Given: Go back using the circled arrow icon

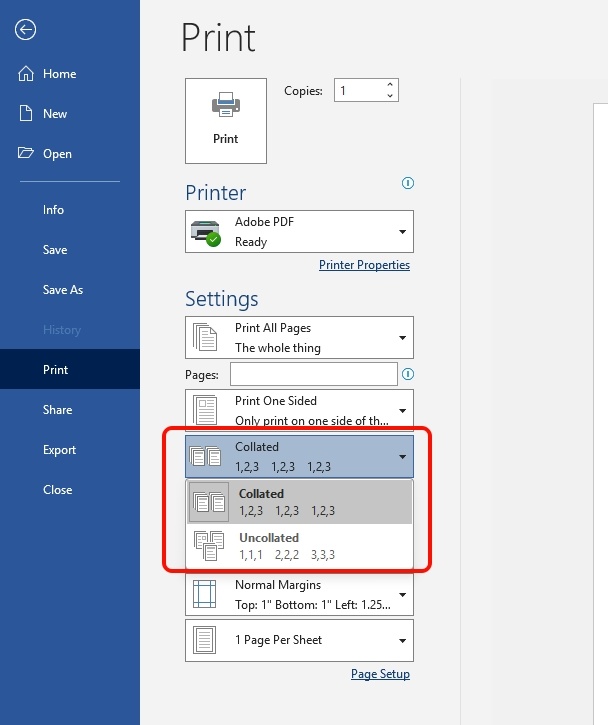Looking at the screenshot, I should click(x=25, y=30).
